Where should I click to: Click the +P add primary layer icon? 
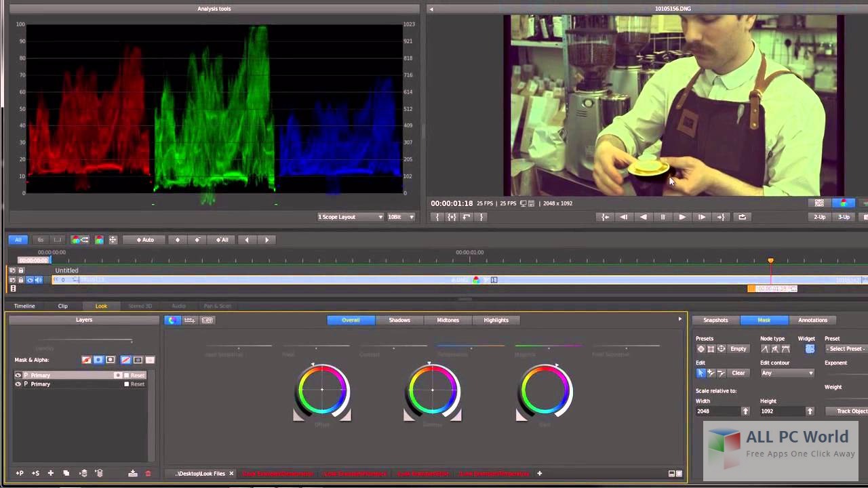tap(20, 473)
